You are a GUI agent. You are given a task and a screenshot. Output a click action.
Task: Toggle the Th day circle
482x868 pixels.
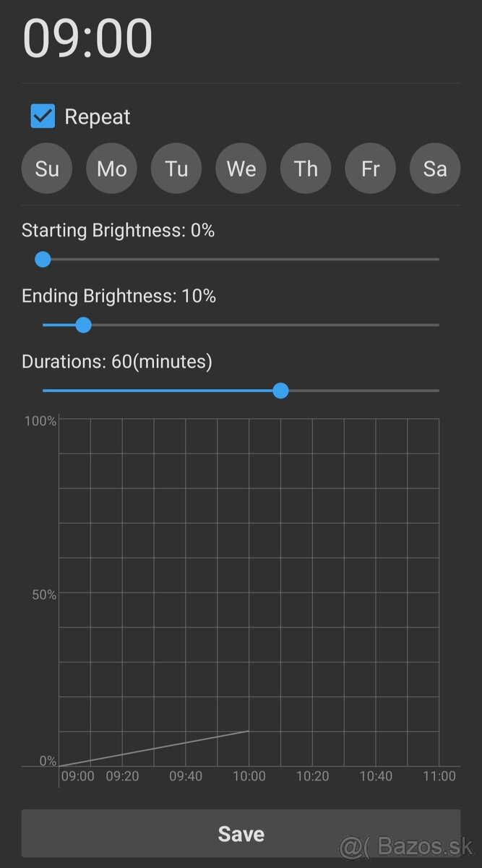[305, 168]
